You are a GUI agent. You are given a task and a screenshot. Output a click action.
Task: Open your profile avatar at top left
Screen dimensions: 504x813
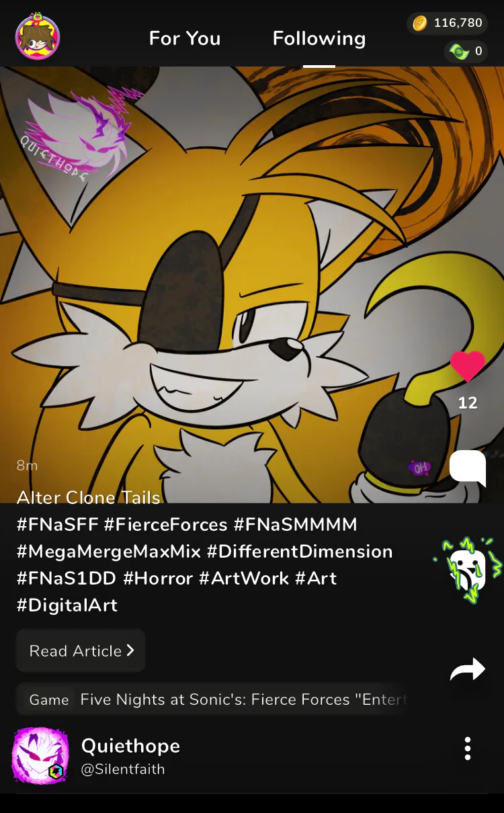click(x=38, y=37)
